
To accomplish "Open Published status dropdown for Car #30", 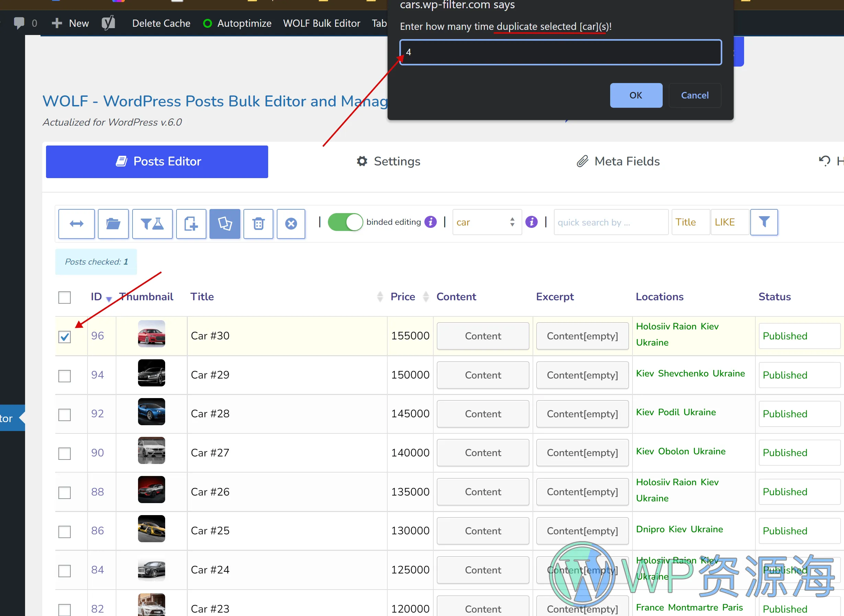I will pos(799,336).
